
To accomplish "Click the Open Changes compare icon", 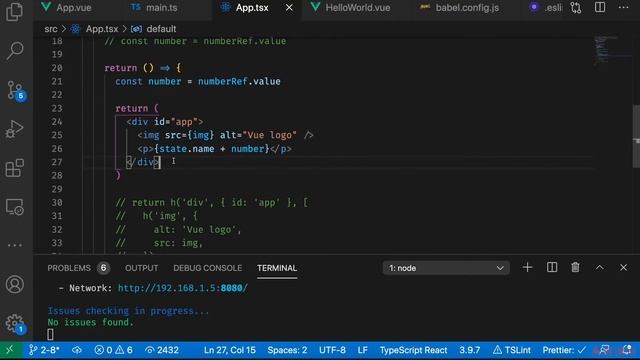I will tap(576, 7).
